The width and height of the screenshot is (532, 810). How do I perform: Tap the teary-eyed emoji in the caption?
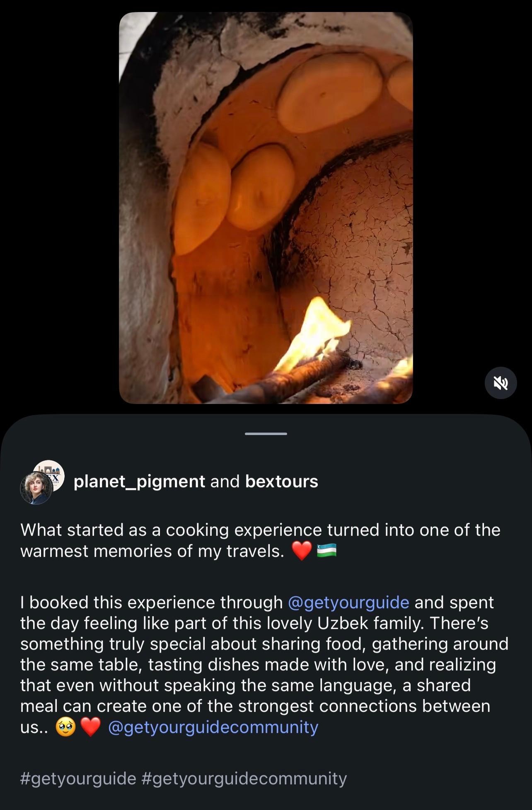pyautogui.click(x=65, y=727)
